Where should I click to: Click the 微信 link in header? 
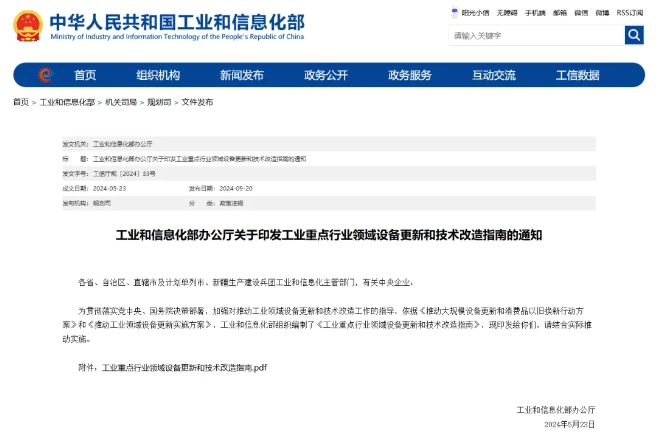click(x=581, y=13)
